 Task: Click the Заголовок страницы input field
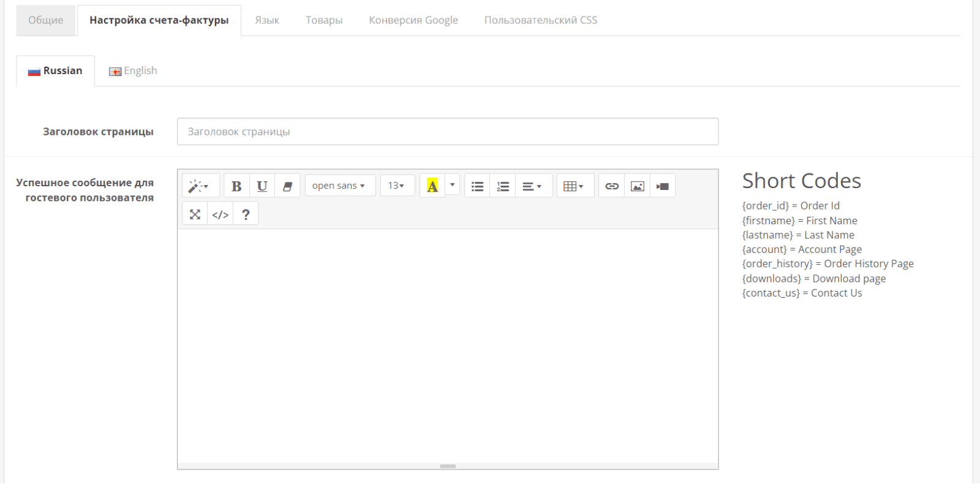coord(448,132)
